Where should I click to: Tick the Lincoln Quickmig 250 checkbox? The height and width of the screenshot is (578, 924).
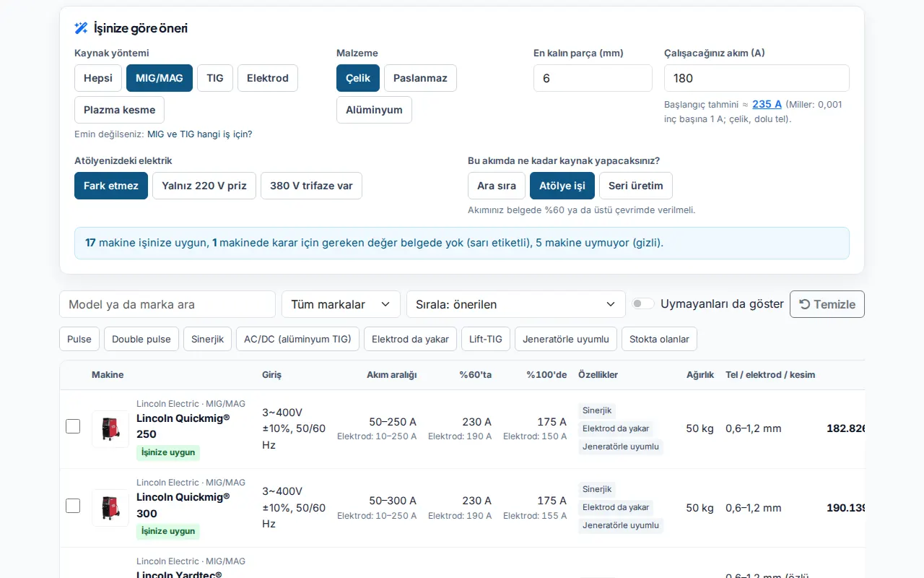pos(73,426)
